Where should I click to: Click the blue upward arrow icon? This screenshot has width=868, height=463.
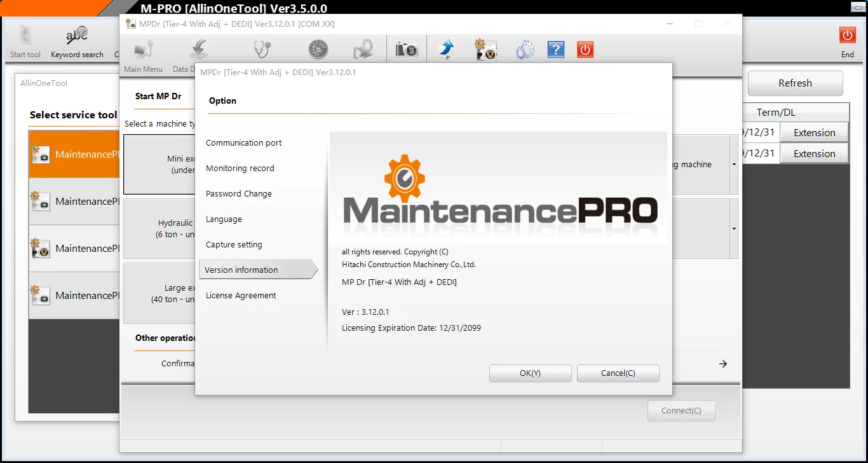(447, 50)
